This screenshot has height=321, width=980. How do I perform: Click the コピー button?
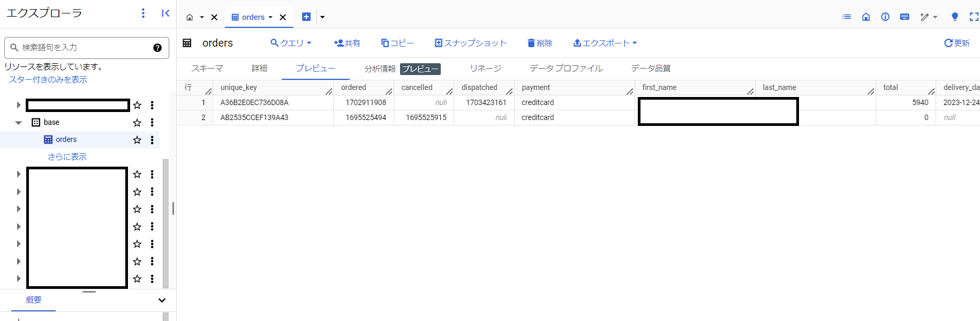pyautogui.click(x=397, y=43)
